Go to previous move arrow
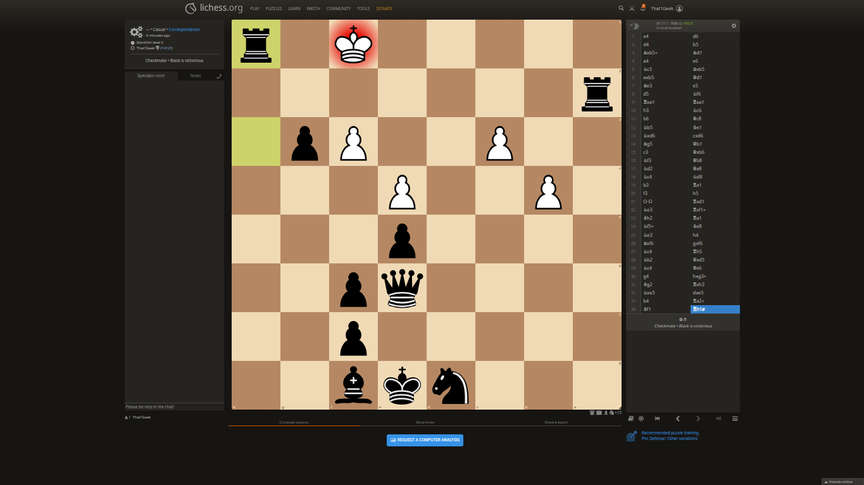The image size is (864, 485). (677, 418)
